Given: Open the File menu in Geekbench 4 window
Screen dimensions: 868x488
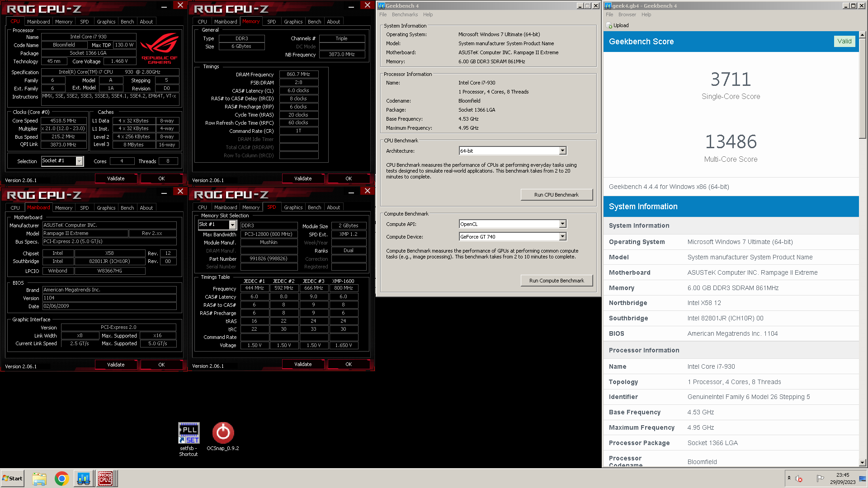Looking at the screenshot, I should click(383, 14).
